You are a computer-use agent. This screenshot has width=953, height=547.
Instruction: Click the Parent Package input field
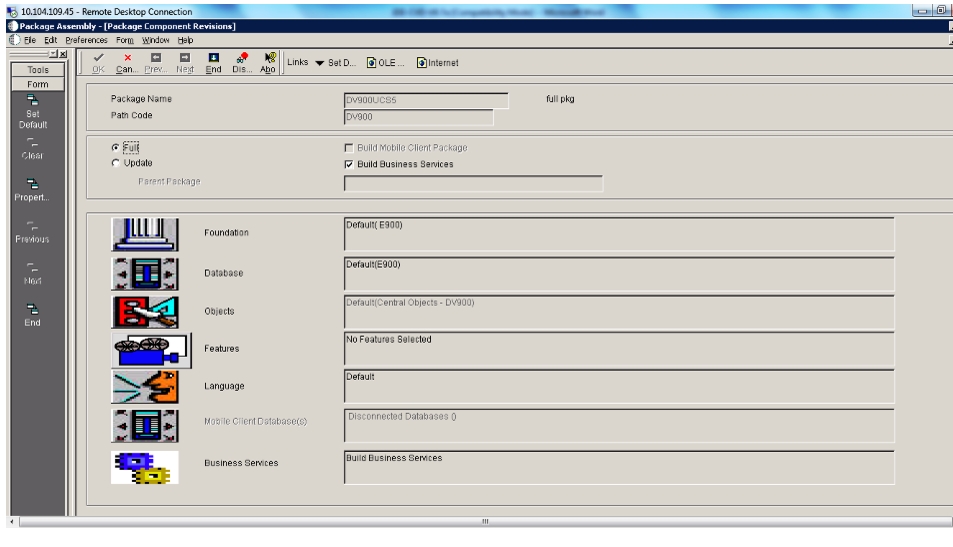473,183
